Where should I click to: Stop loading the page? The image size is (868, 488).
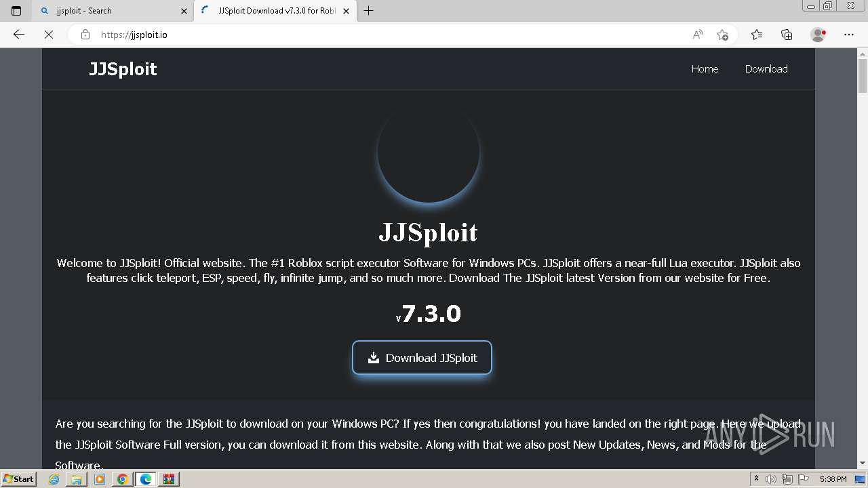pyautogui.click(x=49, y=35)
